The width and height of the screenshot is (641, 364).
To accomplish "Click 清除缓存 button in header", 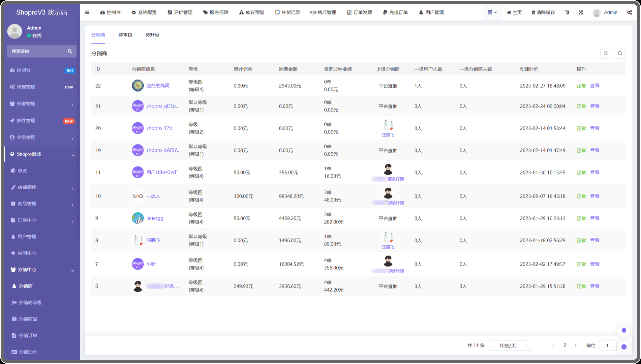I will (x=543, y=13).
